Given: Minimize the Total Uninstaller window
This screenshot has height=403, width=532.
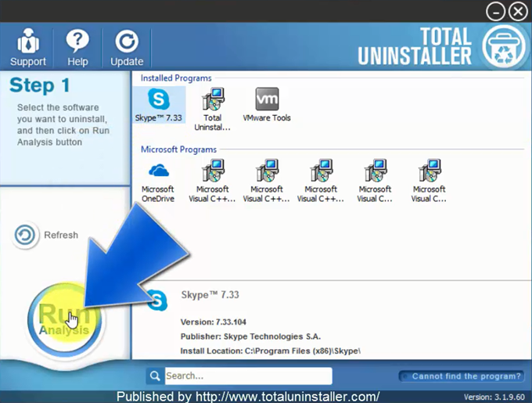Looking at the screenshot, I should [495, 12].
